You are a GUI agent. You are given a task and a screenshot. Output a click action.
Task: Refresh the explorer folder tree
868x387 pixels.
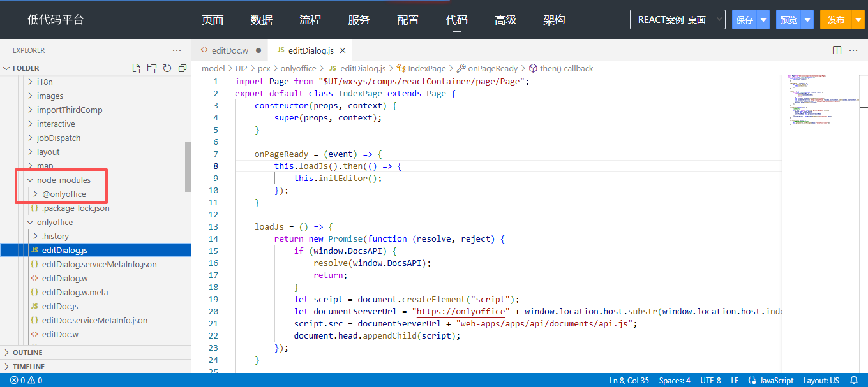(x=167, y=68)
